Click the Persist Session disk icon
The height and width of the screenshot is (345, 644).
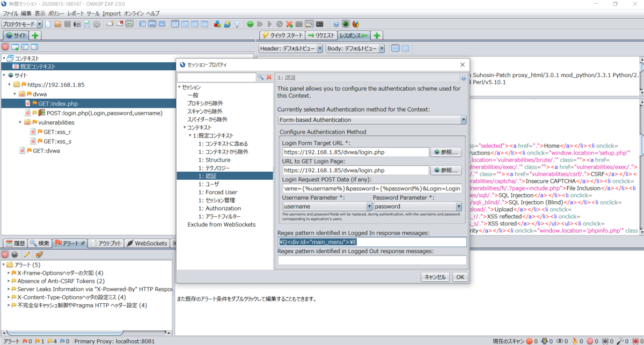click(x=67, y=24)
